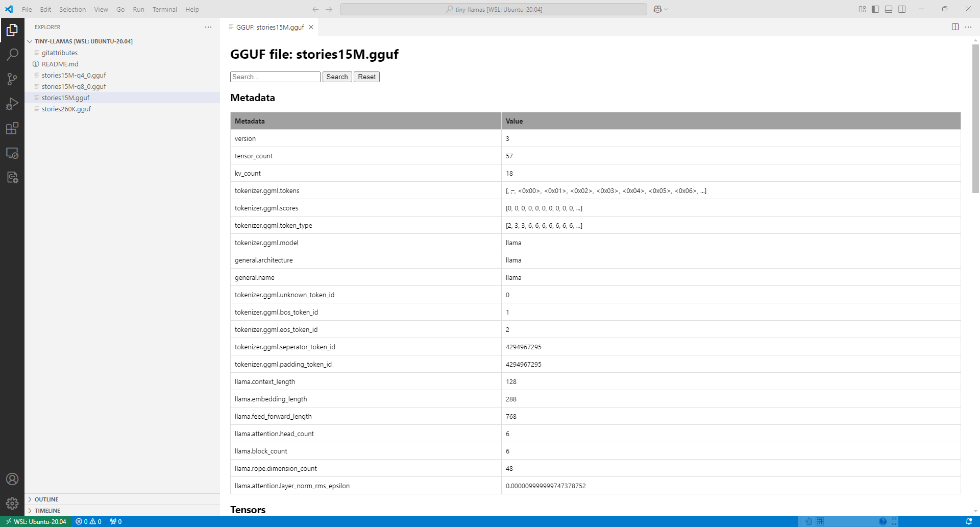Open the errors and warnings status item
The height and width of the screenshot is (527, 980).
coord(88,521)
